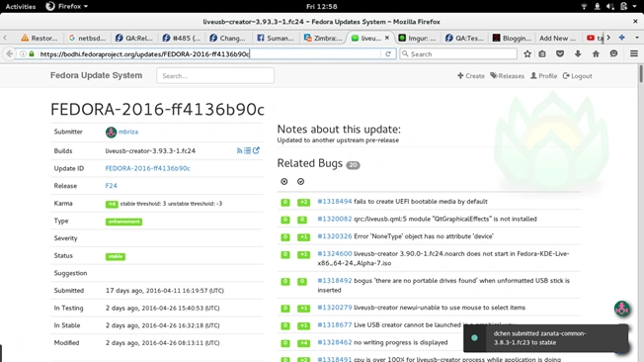Click the floating avatar badge at right edge

coord(622,309)
